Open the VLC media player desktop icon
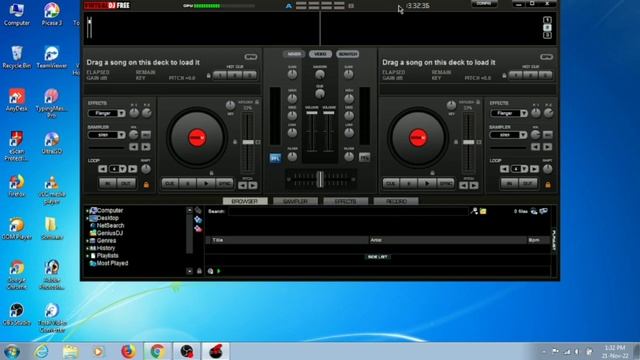The height and width of the screenshot is (360, 640). (52, 189)
